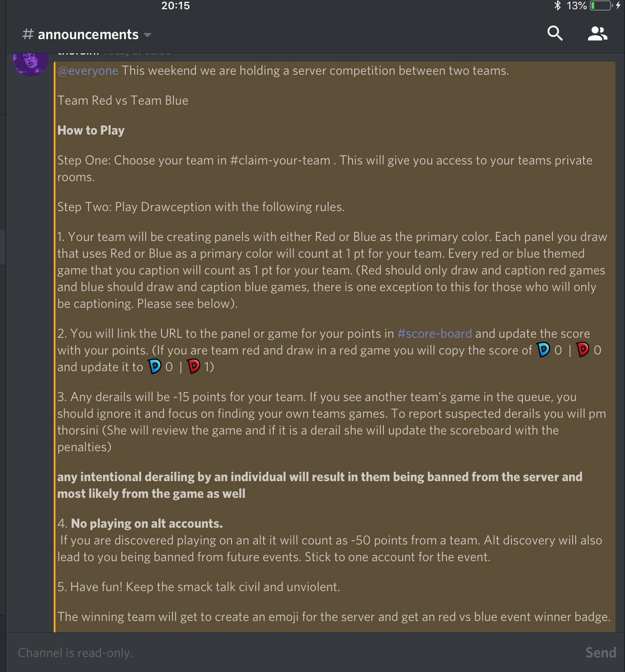Open search in the announcements channel
The width and height of the screenshot is (625, 672).
pyautogui.click(x=555, y=33)
